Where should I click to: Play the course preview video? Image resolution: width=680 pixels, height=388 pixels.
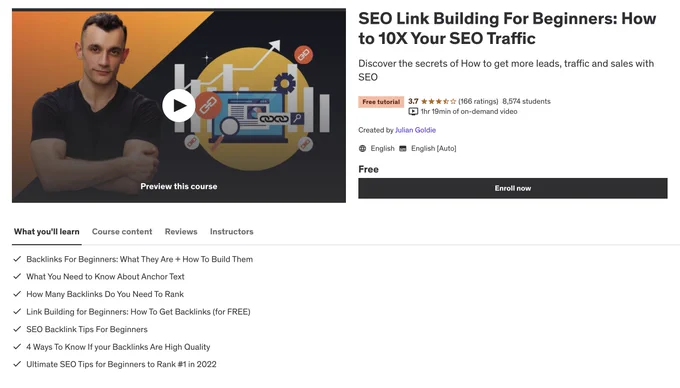point(179,105)
